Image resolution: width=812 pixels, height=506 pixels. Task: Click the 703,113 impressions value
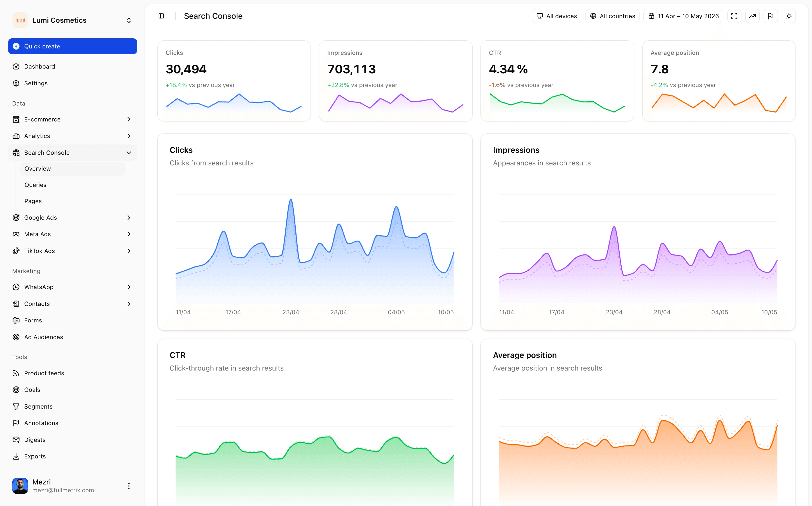pos(351,69)
